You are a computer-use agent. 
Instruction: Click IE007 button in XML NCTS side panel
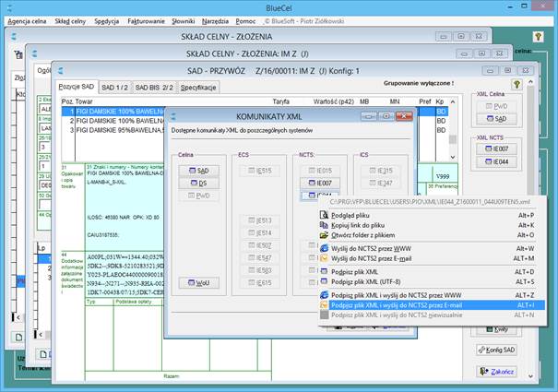[x=496, y=148]
